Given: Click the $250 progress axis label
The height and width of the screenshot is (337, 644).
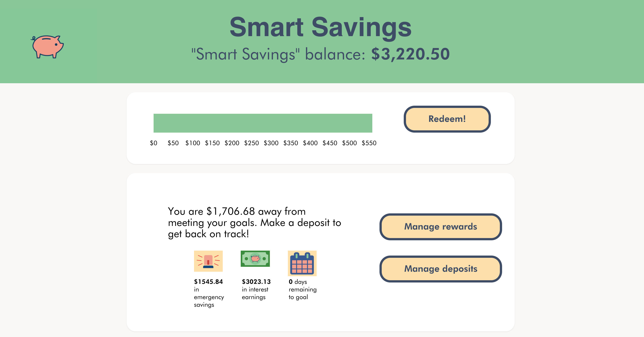Looking at the screenshot, I should (251, 143).
